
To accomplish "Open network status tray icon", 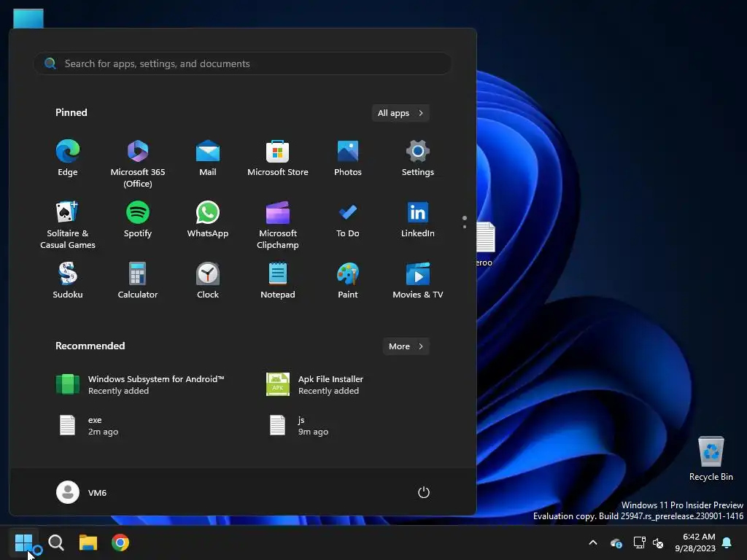I will point(639,542).
